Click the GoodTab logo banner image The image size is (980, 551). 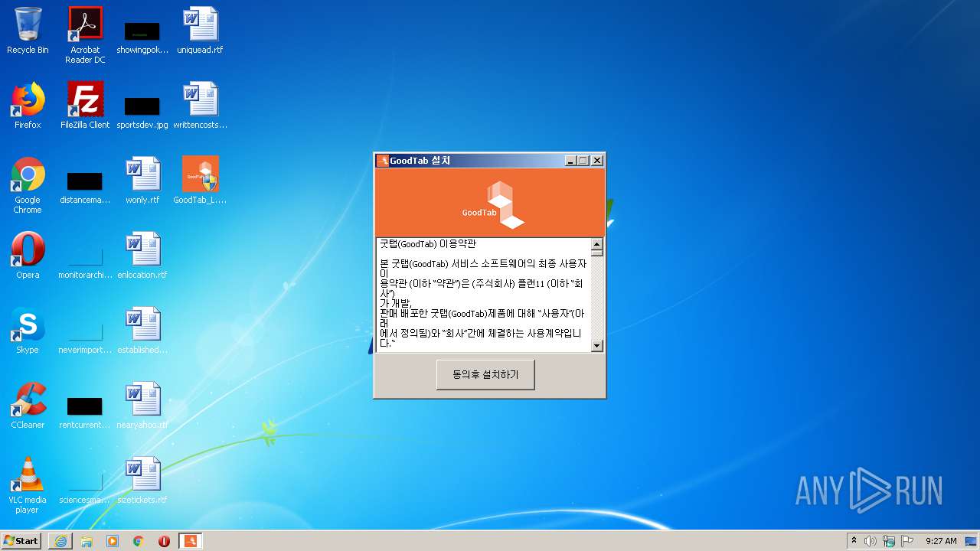pyautogui.click(x=490, y=203)
